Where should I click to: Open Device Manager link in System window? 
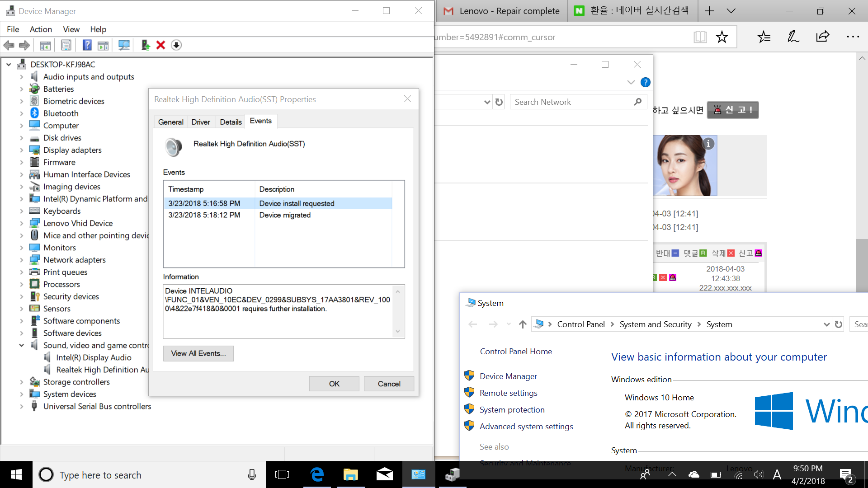508,376
